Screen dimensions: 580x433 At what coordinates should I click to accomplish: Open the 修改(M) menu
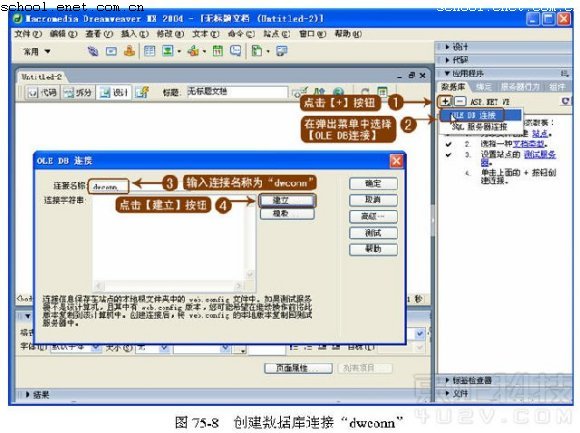click(170, 34)
